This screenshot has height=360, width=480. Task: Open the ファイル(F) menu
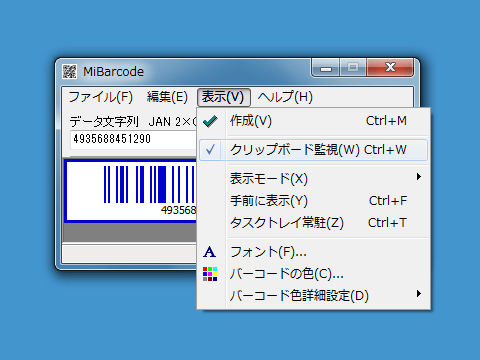point(101,97)
